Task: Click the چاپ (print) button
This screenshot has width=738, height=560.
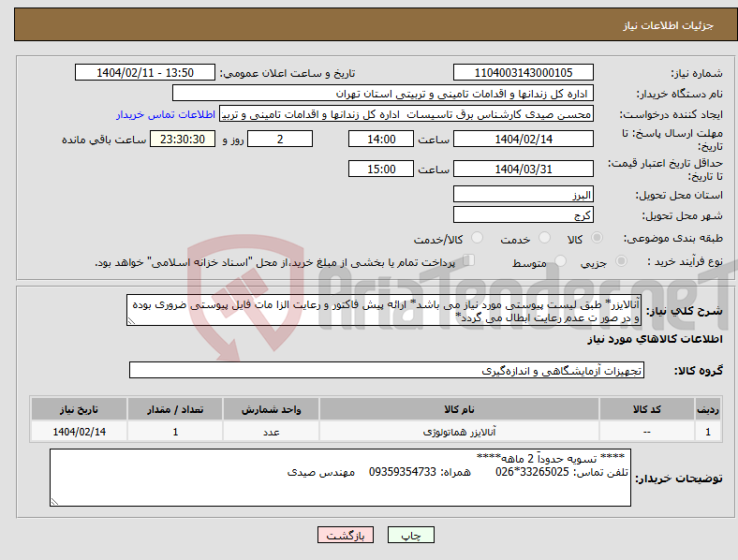Action: click(x=411, y=535)
